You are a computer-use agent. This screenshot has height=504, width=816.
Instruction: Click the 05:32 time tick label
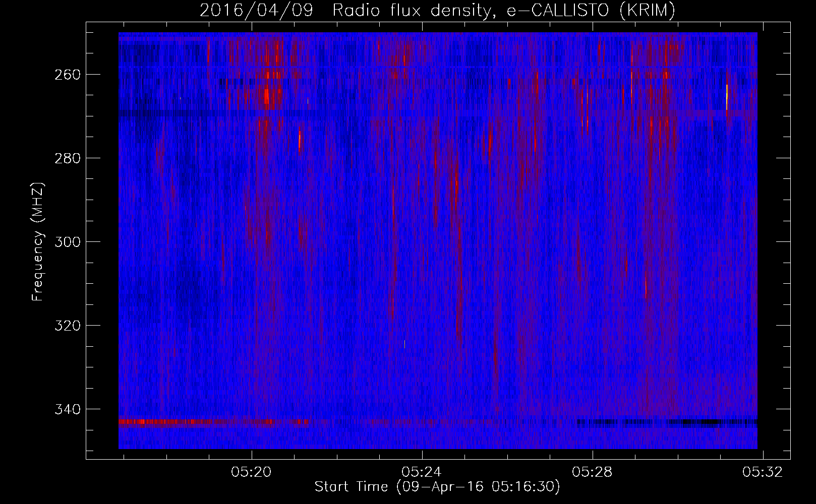pos(763,472)
